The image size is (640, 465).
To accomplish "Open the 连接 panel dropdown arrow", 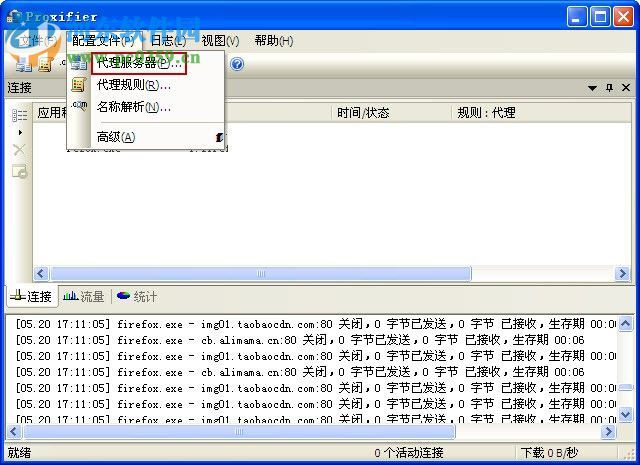I will point(592,88).
